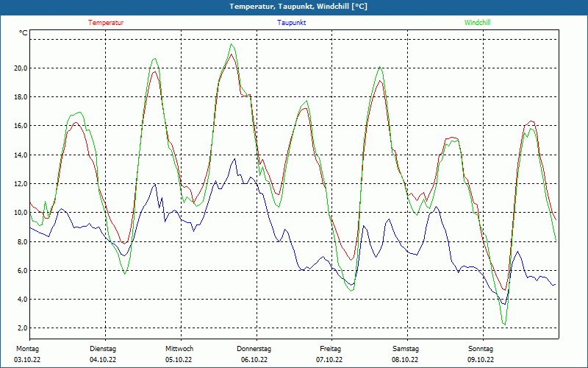Click the 2,0 y-axis value
The height and width of the screenshot is (368, 588).
[x=23, y=328]
